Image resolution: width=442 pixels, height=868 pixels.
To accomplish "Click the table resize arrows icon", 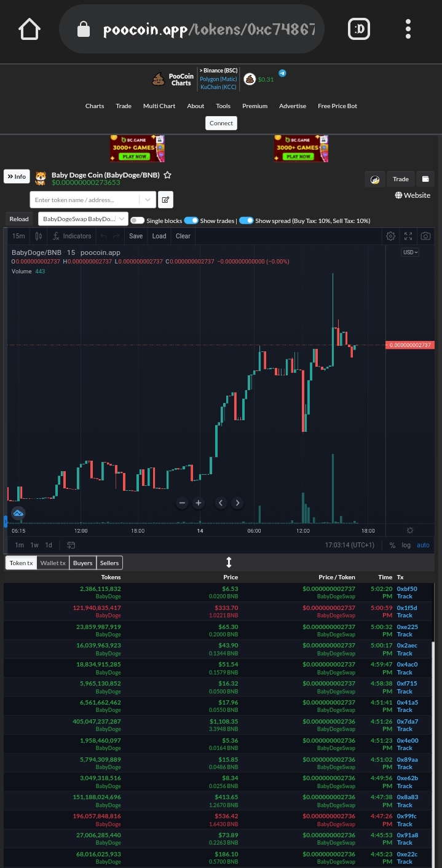I will pyautogui.click(x=229, y=562).
